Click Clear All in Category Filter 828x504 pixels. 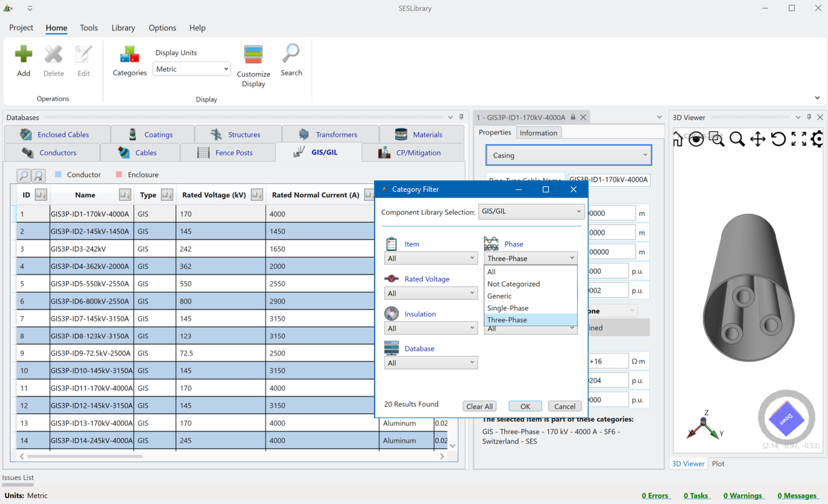[480, 406]
